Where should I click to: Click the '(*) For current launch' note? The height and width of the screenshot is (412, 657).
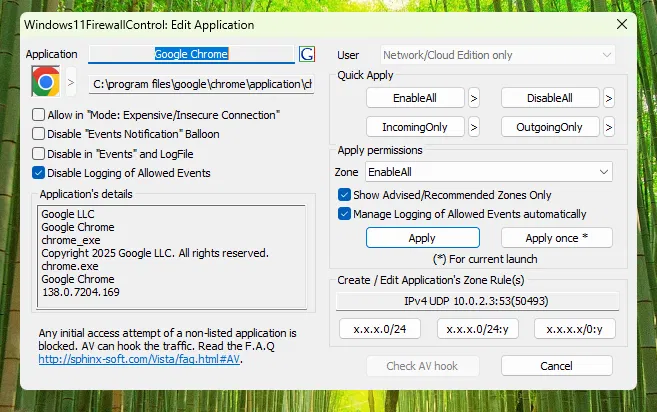[485, 259]
